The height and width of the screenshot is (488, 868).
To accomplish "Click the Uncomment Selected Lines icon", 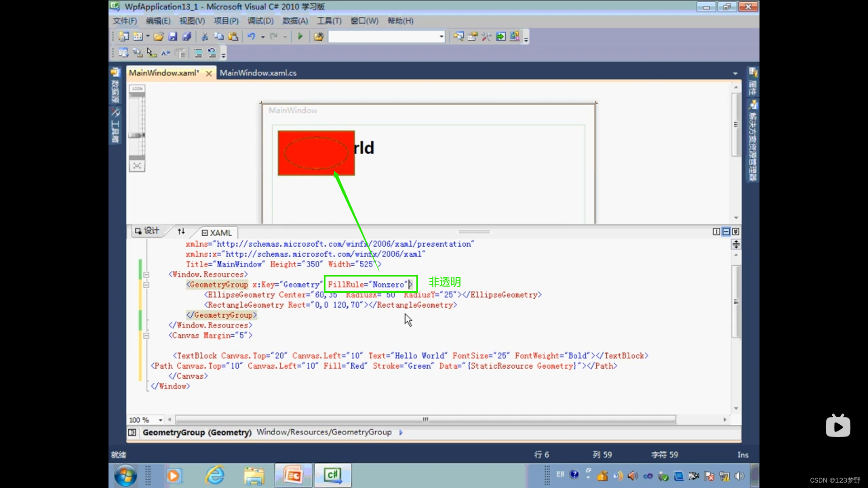I will pos(212,53).
